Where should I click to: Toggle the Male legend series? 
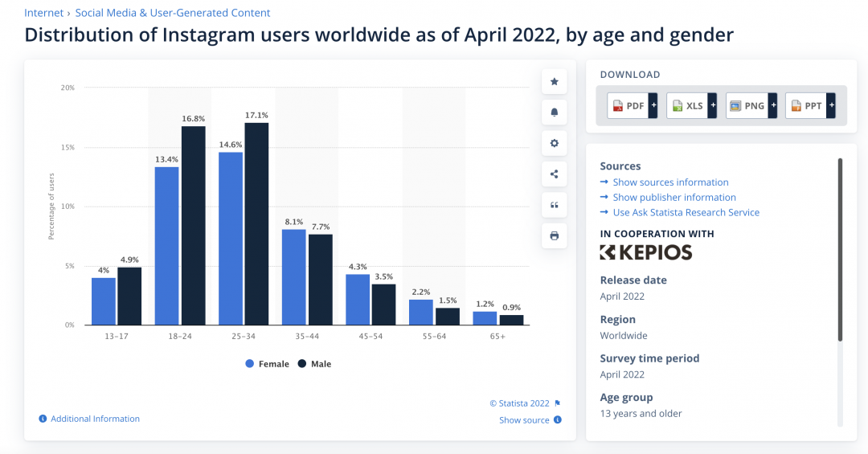pos(314,364)
